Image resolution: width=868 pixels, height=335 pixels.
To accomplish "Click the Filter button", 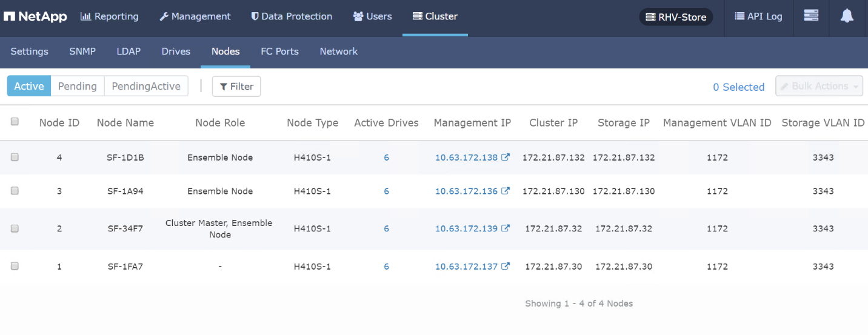I will 236,86.
